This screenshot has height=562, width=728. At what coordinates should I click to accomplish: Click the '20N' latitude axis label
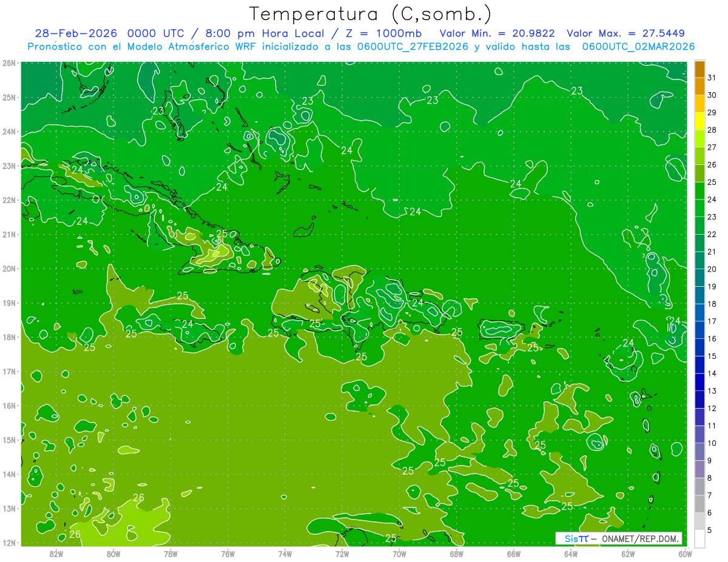tap(9, 269)
